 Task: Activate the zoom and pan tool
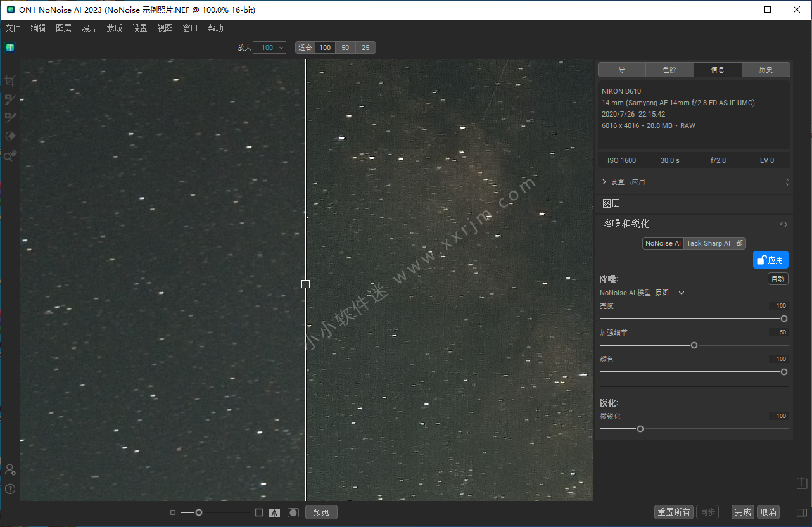coord(10,156)
